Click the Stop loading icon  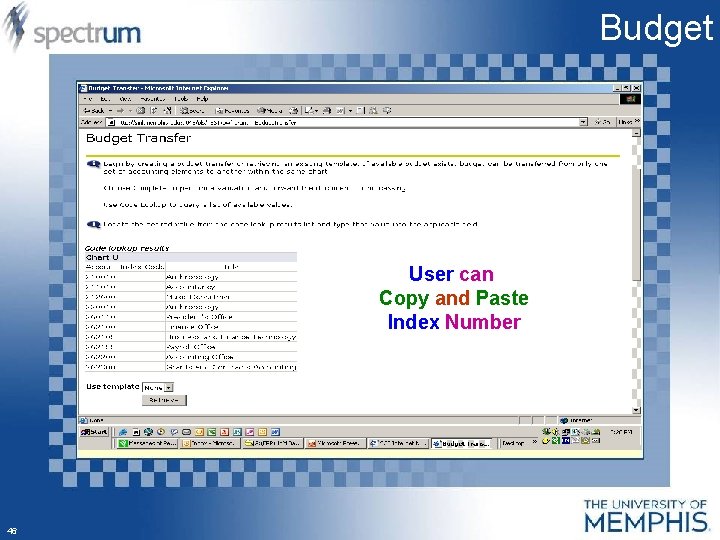click(x=141, y=111)
